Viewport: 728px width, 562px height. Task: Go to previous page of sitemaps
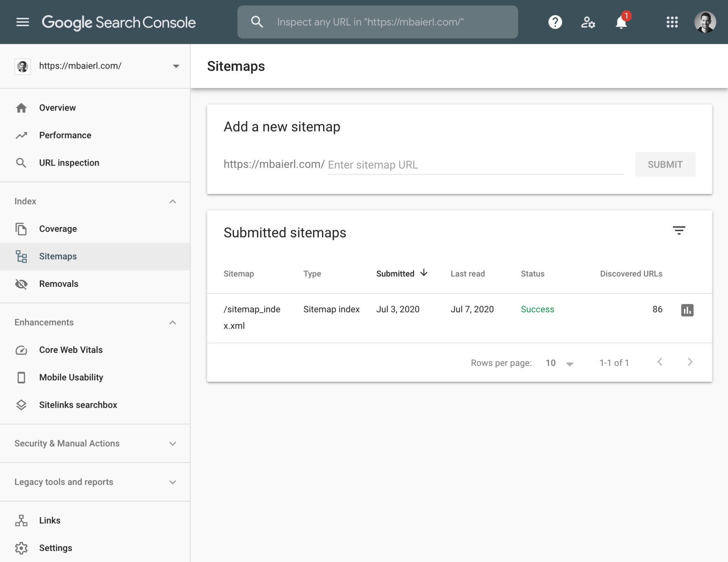click(660, 362)
